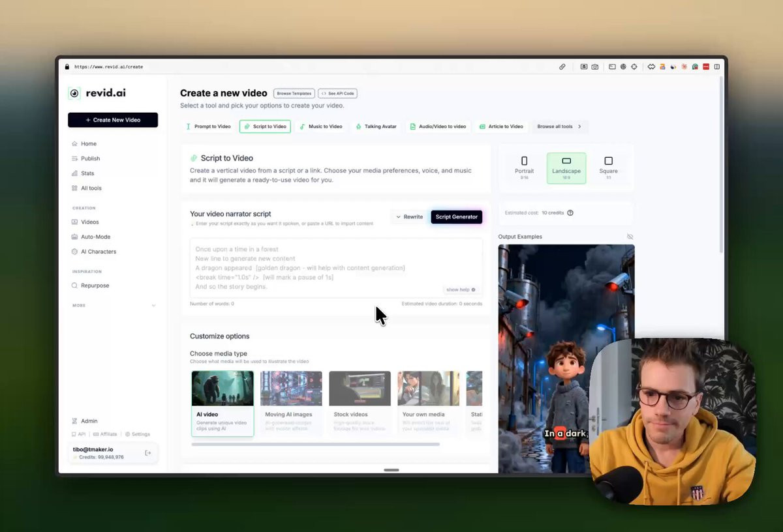Choose the AI video media type
This screenshot has height=532, width=783.
click(223, 404)
